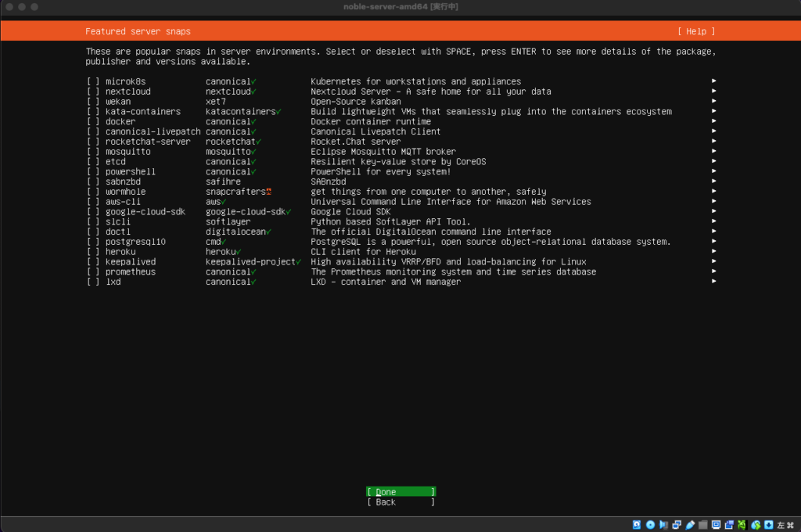The image size is (801, 532).
Task: Expand details arrow for the wekan row
Action: pyautogui.click(x=713, y=101)
